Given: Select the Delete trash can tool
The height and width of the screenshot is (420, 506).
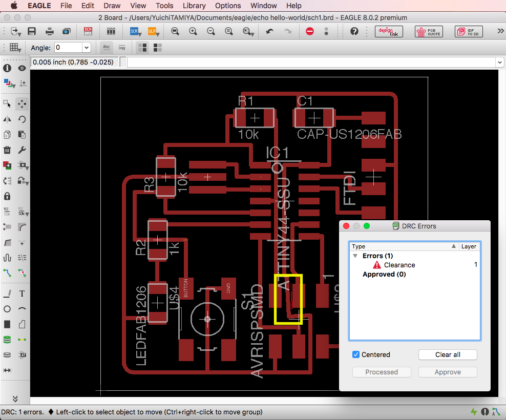Looking at the screenshot, I should (7, 150).
